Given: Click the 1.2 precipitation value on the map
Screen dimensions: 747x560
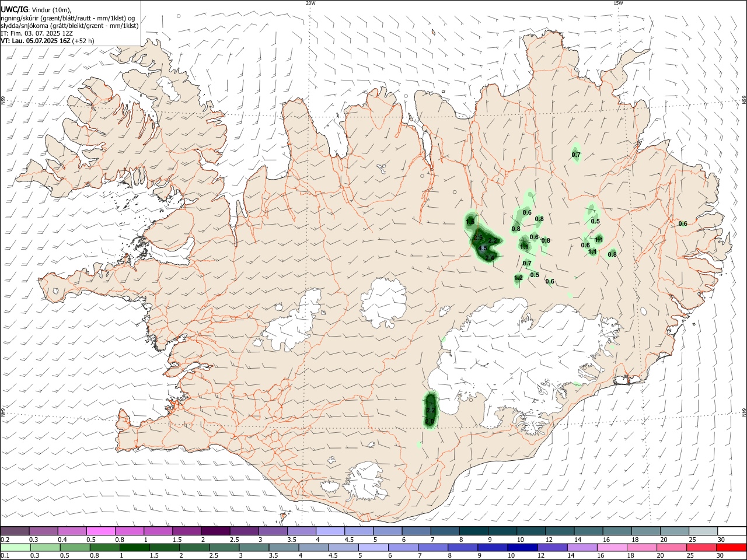Looking at the screenshot, I should 518,278.
